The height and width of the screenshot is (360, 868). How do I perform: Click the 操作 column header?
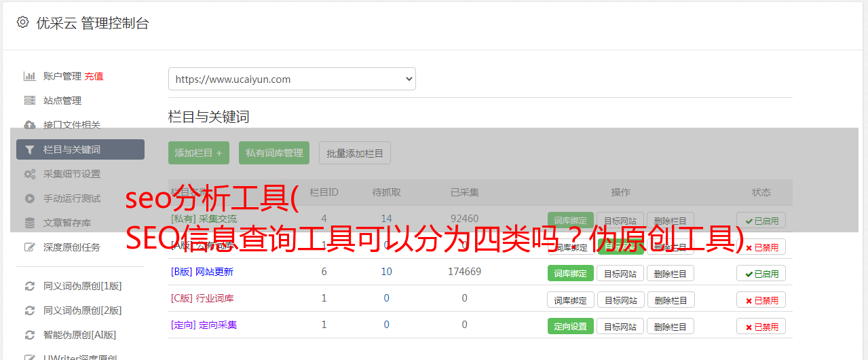[x=620, y=192]
